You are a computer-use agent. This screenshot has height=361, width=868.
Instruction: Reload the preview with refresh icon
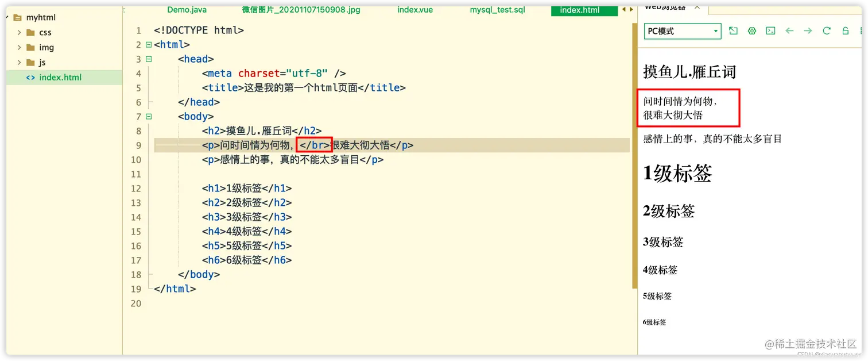point(827,31)
